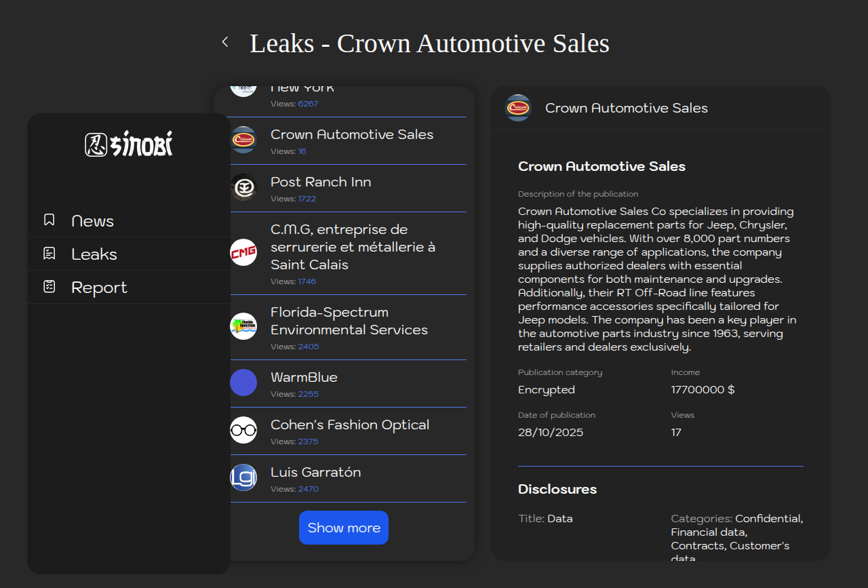Viewport: 868px width, 588px height.
Task: Click the Report checklist icon
Action: pyautogui.click(x=49, y=287)
